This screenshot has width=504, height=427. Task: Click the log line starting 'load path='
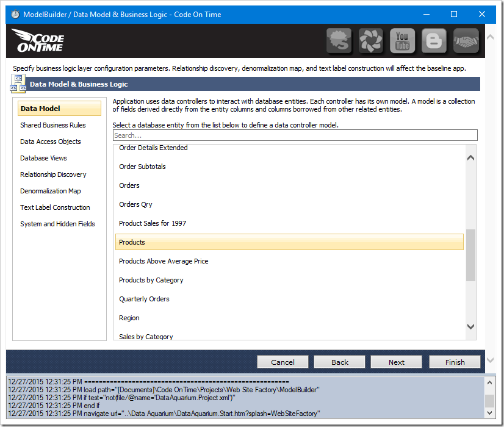[164, 390]
